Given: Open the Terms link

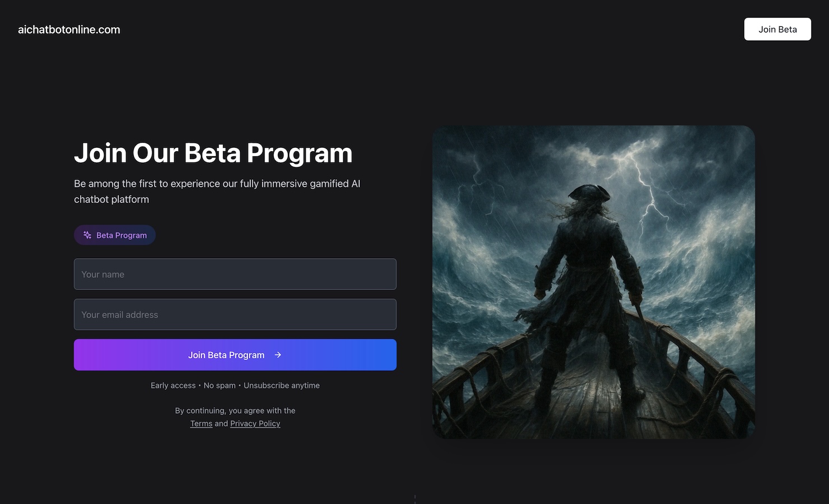Looking at the screenshot, I should click(201, 423).
